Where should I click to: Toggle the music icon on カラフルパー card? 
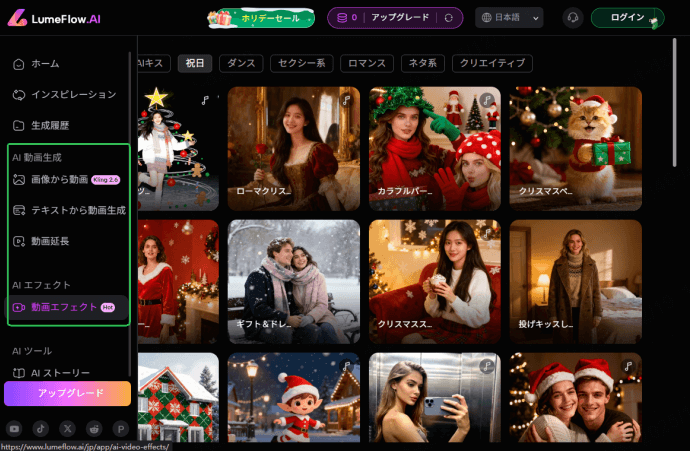point(487,100)
